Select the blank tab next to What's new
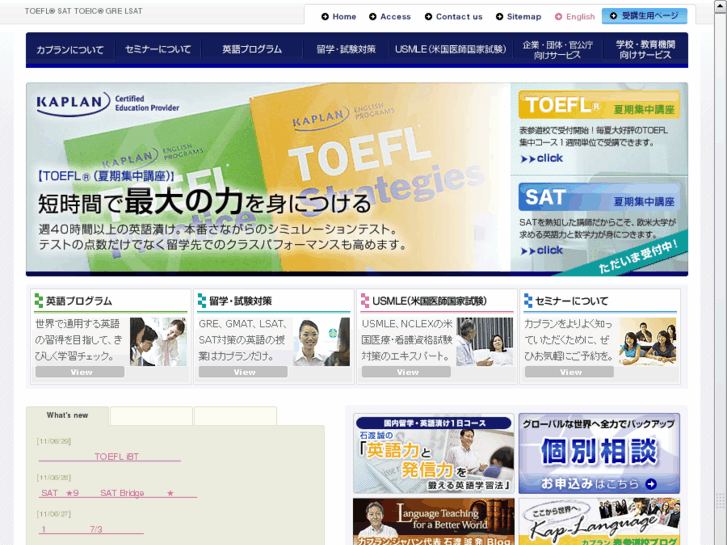Screen dimensions: 727x545 click(x=151, y=416)
